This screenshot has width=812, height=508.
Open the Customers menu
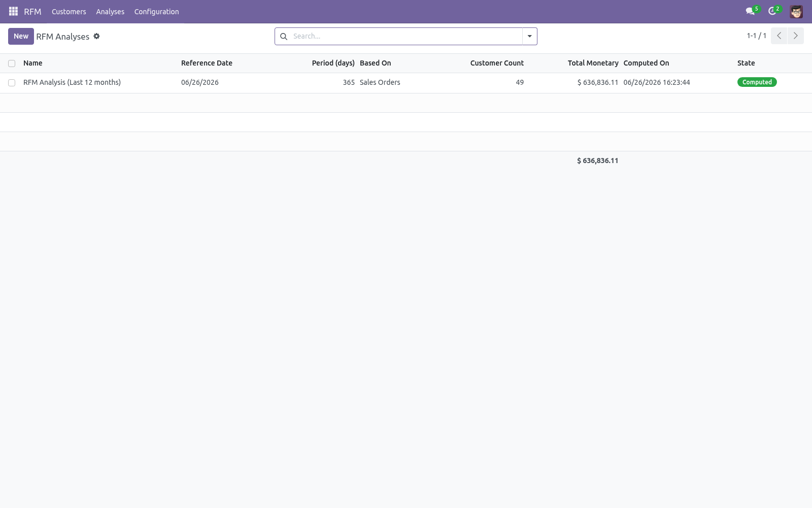69,11
